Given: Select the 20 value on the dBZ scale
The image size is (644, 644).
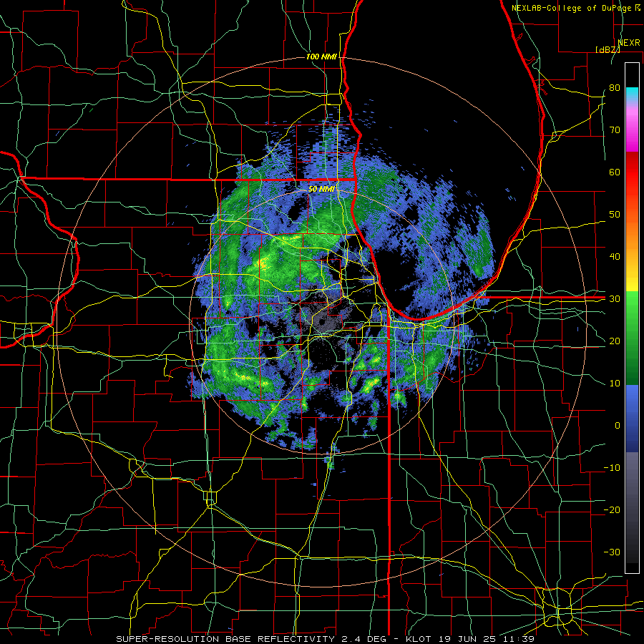Looking at the screenshot, I should pos(615,341).
